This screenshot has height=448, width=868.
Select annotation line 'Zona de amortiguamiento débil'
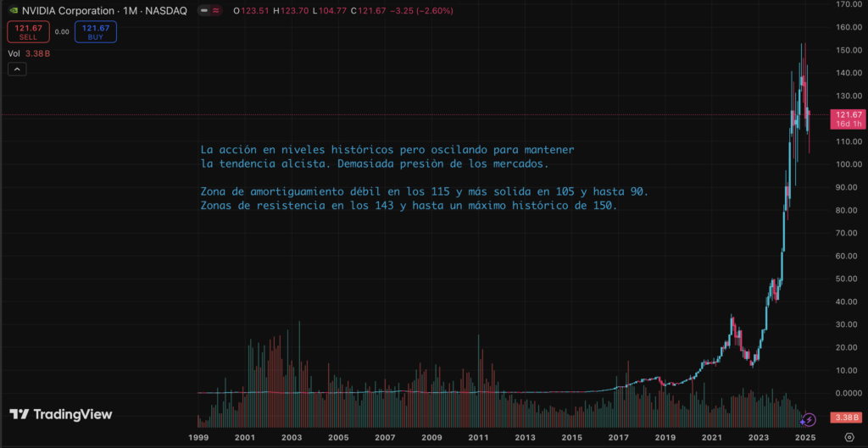tap(424, 192)
